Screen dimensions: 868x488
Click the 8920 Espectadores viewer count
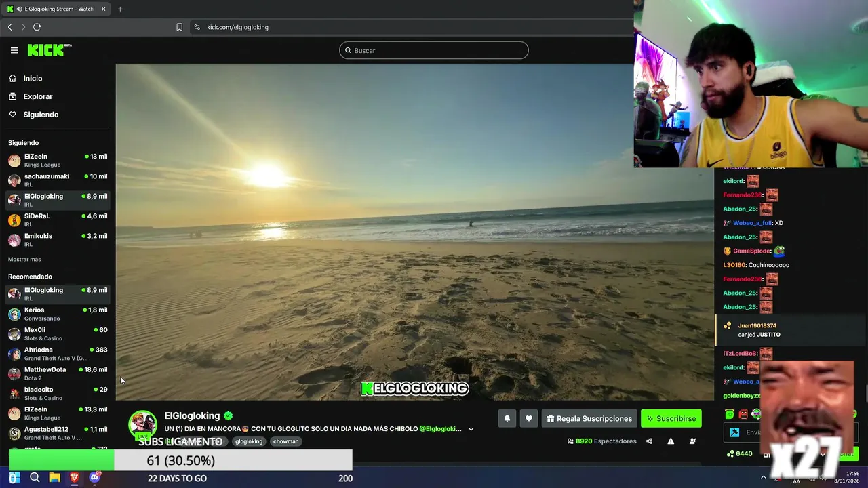(x=601, y=441)
